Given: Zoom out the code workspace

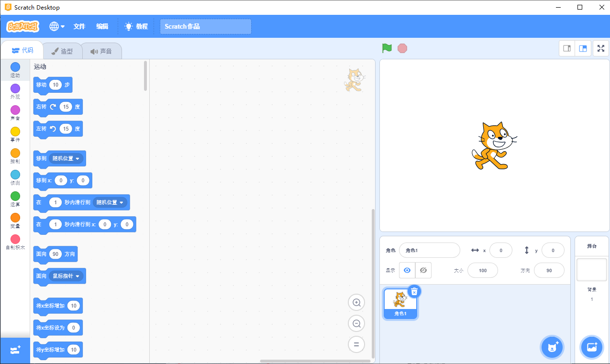Looking at the screenshot, I should [356, 323].
